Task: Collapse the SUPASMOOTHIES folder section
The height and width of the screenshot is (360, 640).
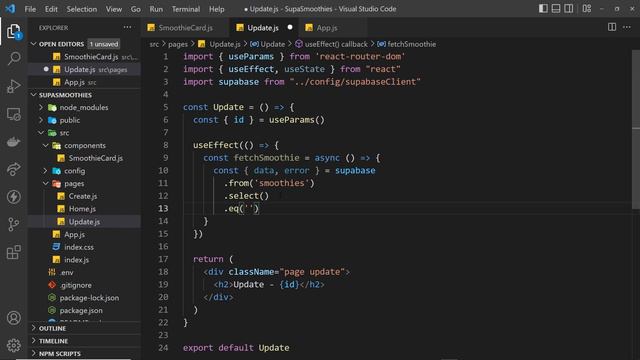Action: tap(85, 95)
